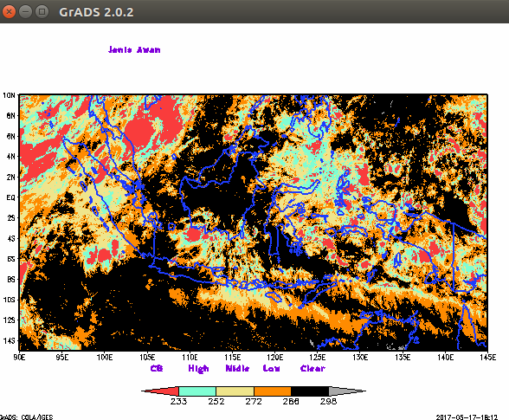The height and width of the screenshot is (420, 509).
Task: Click the 115E longitude label
Action: click(232, 358)
